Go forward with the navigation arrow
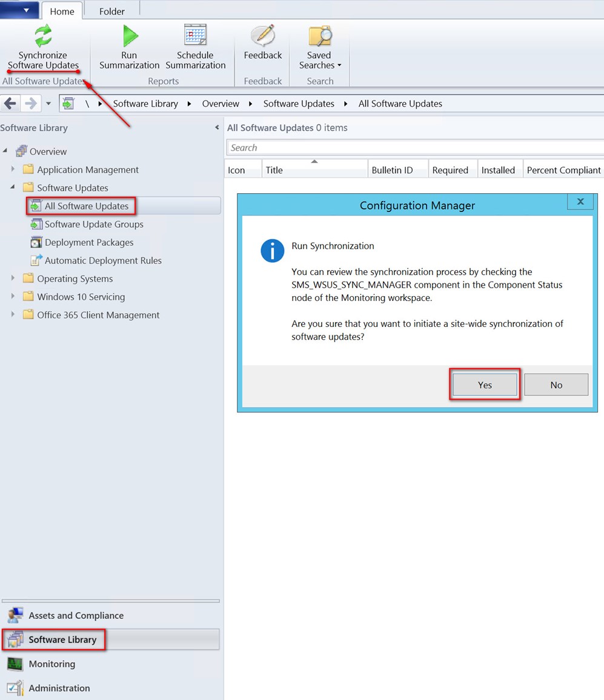604x700 pixels. (x=30, y=104)
